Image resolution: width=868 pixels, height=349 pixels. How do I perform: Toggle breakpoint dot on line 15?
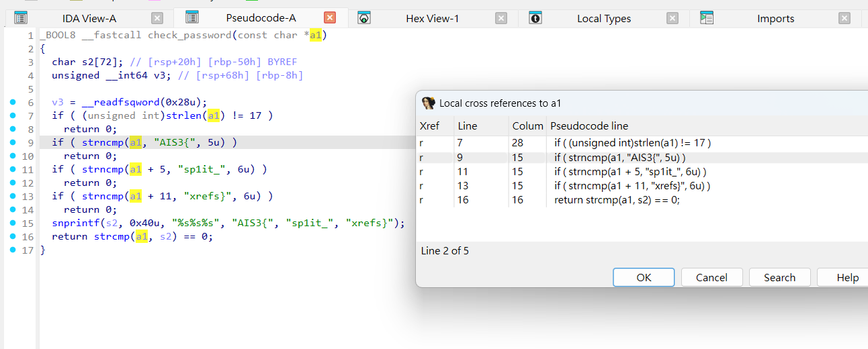click(13, 223)
